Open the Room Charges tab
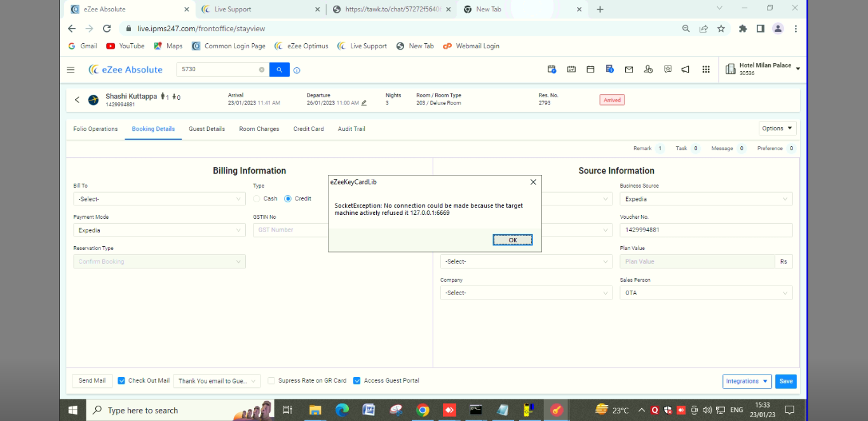 (259, 129)
